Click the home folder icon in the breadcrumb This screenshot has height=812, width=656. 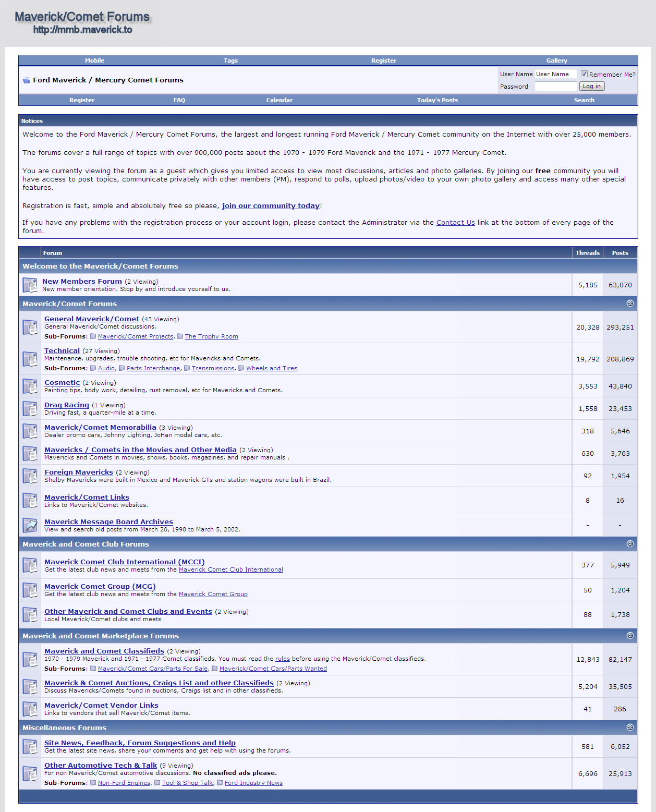[x=26, y=80]
